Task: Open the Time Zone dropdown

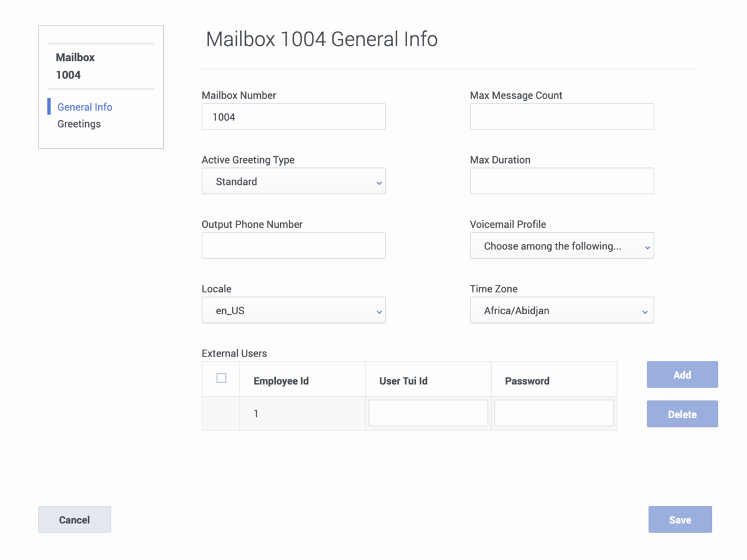Action: 562,310
